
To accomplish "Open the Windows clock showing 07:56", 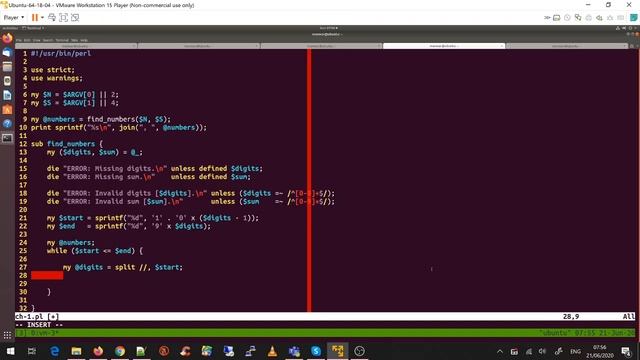I will coord(600,351).
